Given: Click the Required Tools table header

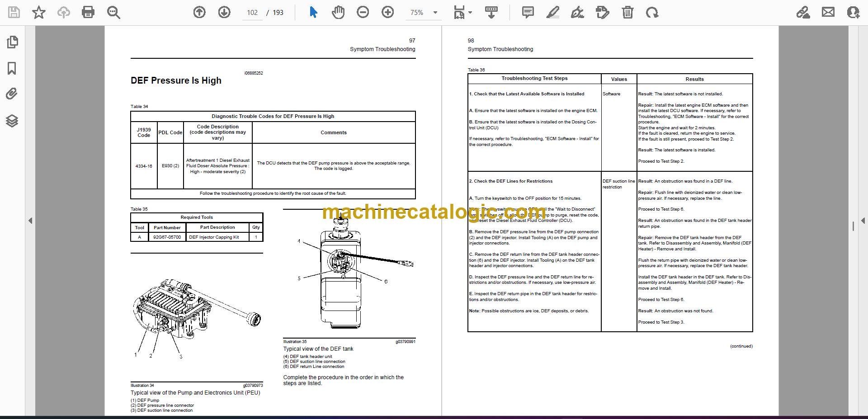Looking at the screenshot, I should [x=197, y=217].
